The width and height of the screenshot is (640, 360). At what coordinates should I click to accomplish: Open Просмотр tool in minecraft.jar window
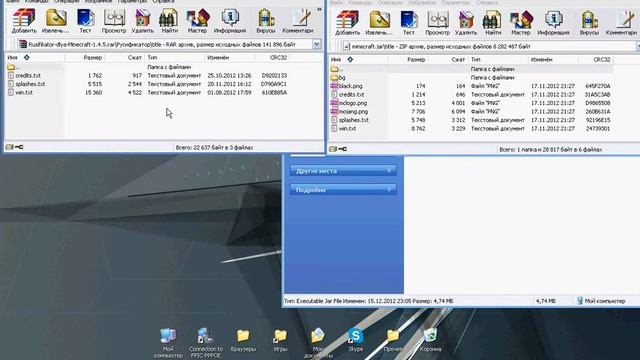click(437, 22)
